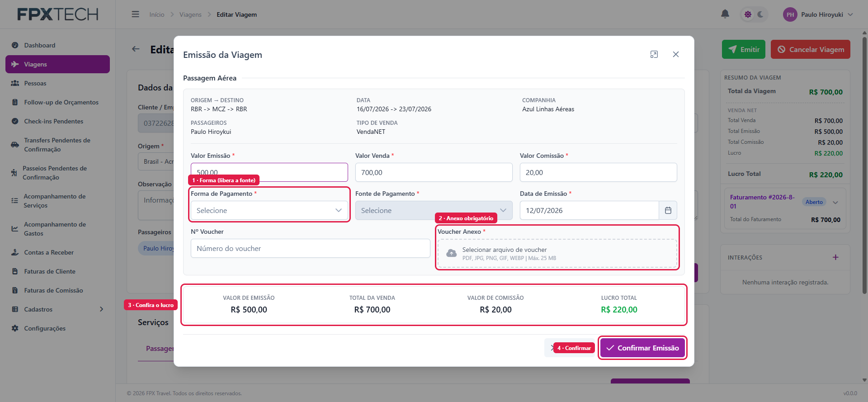
Task: Open Passeios Pendentes de Confirmação
Action: [x=57, y=173]
